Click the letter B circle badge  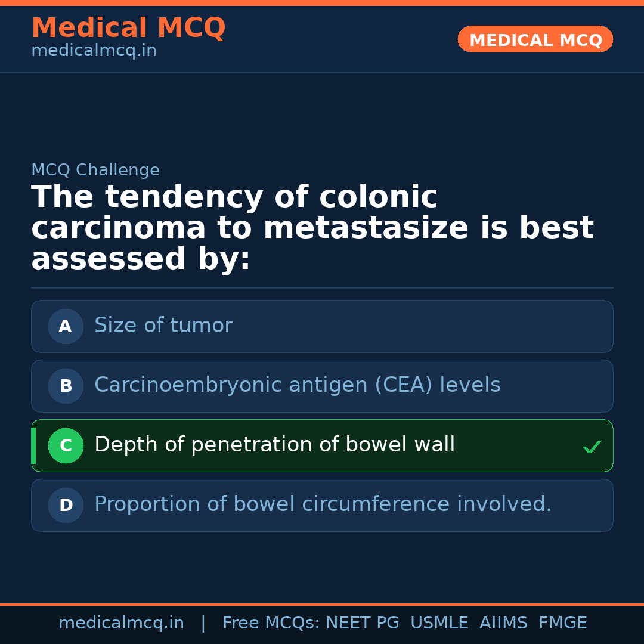66,386
